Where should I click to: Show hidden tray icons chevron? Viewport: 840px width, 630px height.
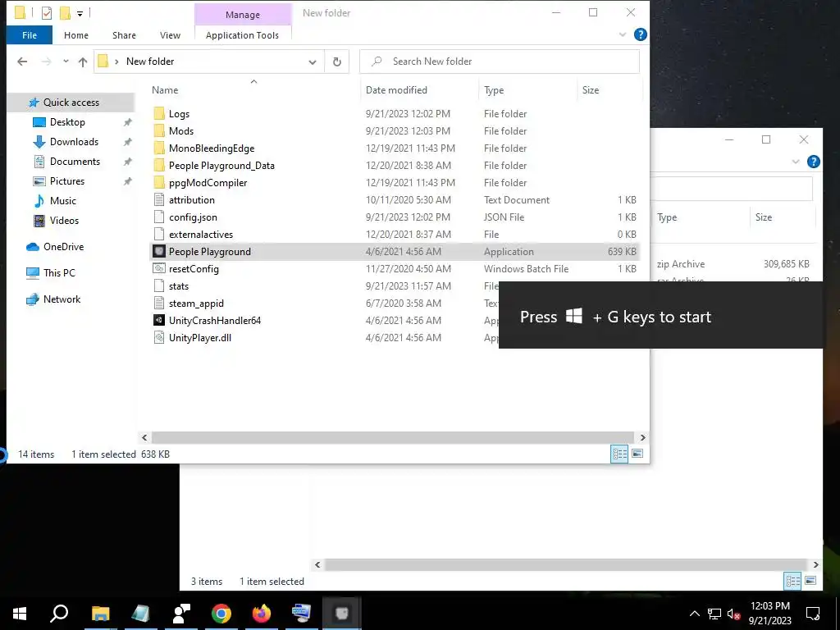click(694, 614)
